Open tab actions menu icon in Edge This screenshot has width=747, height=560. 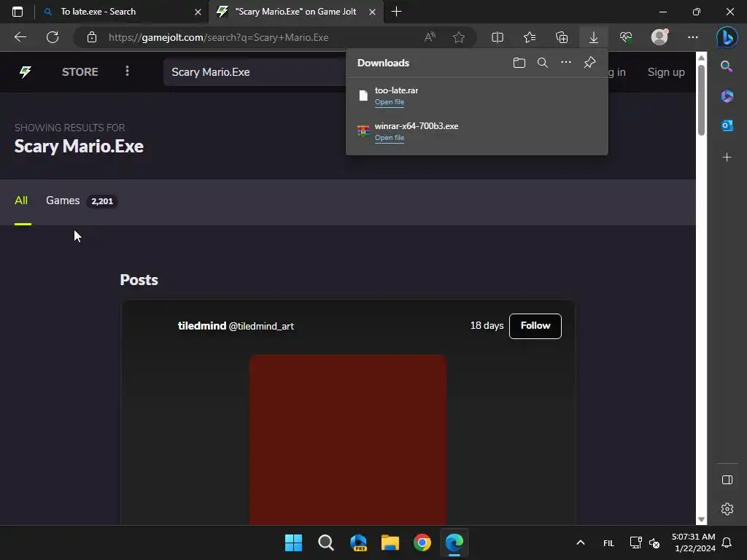[18, 12]
